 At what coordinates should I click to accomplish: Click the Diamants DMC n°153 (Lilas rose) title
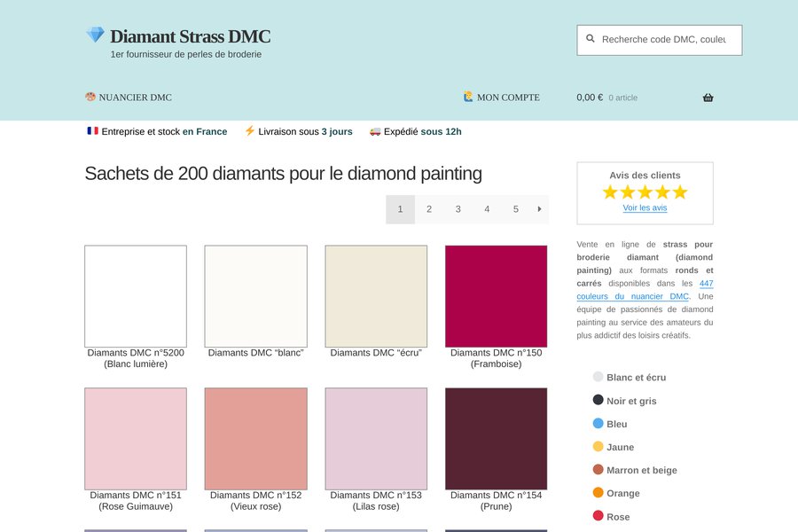(x=376, y=501)
